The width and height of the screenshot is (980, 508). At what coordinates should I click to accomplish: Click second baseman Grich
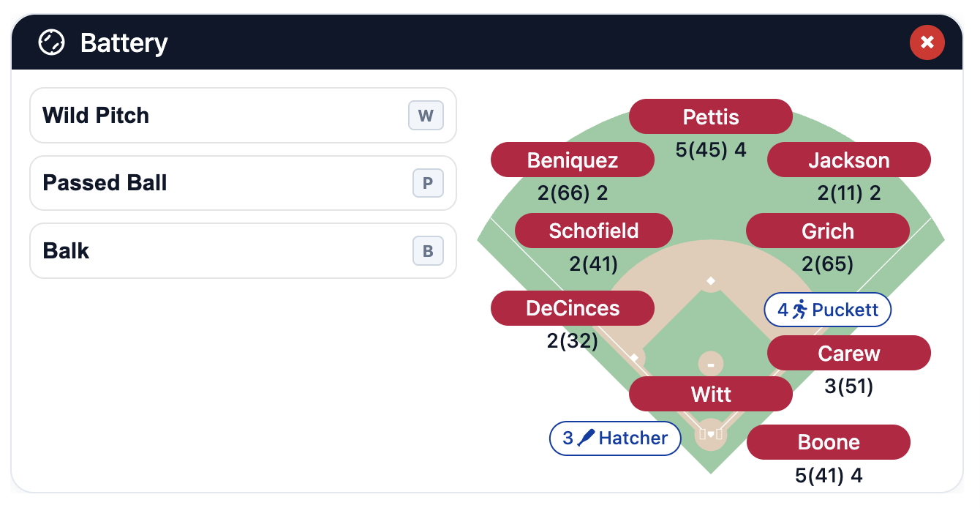[827, 231]
